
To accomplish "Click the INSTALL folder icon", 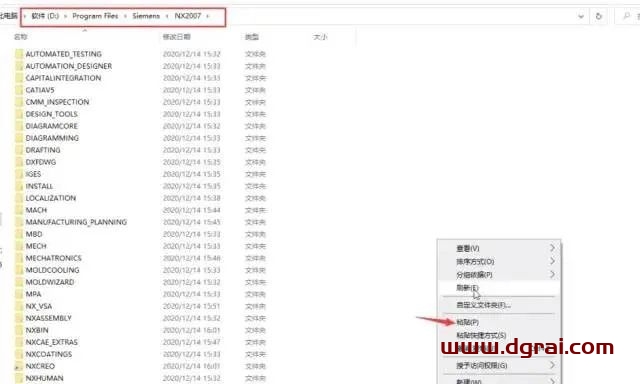I will pyautogui.click(x=19, y=186).
